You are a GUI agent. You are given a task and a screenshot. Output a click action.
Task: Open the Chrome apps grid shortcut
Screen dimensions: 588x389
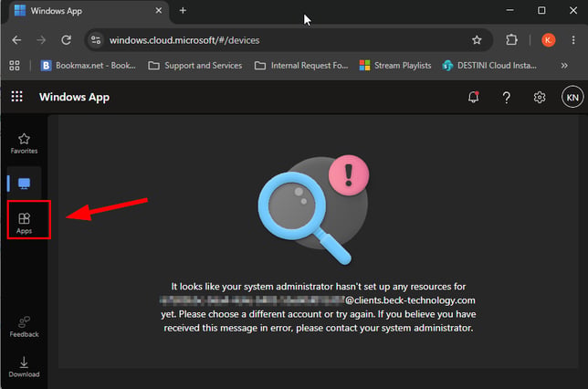[15, 66]
